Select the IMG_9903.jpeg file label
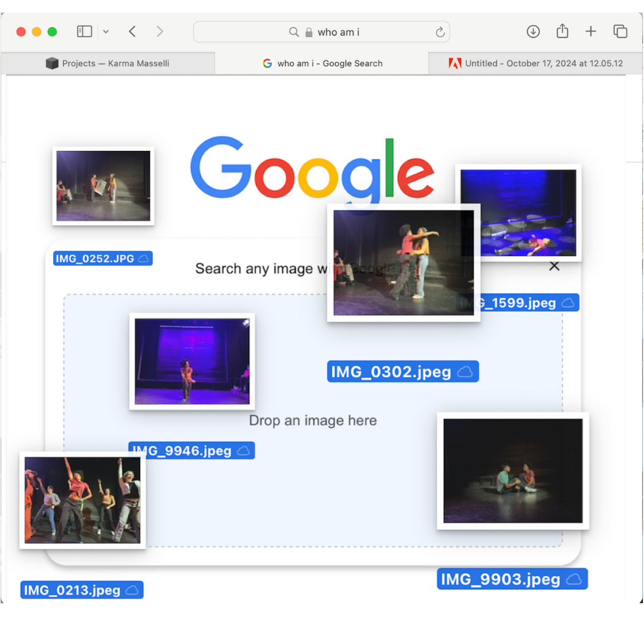This screenshot has width=644, height=644. (512, 578)
